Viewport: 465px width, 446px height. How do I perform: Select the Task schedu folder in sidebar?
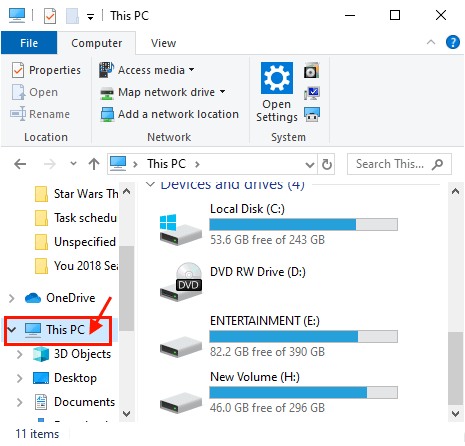tap(76, 218)
